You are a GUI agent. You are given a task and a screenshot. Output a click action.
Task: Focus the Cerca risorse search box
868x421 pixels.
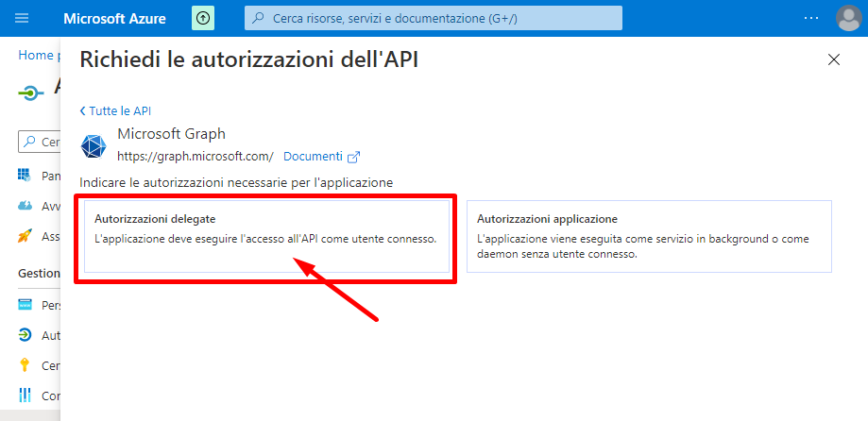434,18
